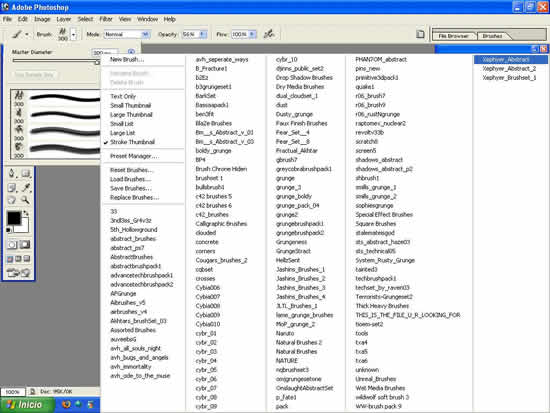Load the PHANTOM_abstract brush set
The width and height of the screenshot is (550, 413).
381,59
